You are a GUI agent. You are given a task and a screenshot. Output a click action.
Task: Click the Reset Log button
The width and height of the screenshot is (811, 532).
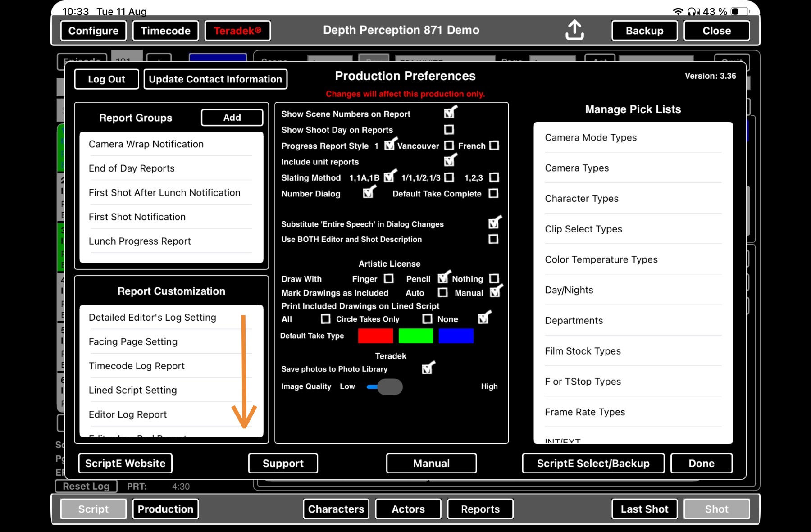click(x=86, y=486)
